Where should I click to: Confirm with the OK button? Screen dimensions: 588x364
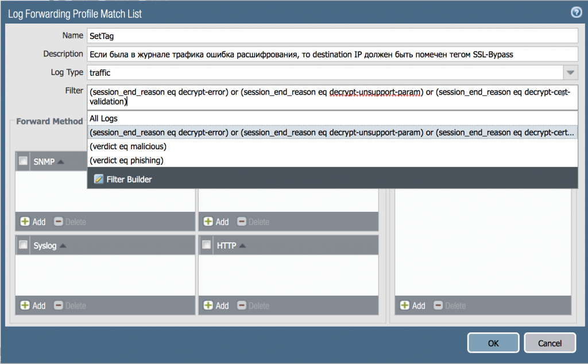[493, 343]
